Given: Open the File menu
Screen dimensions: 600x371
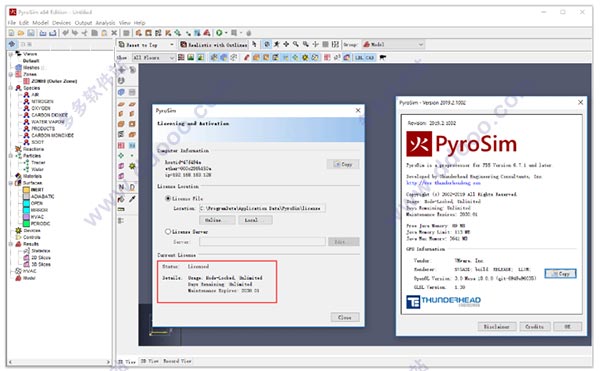Looking at the screenshot, I should pos(11,23).
